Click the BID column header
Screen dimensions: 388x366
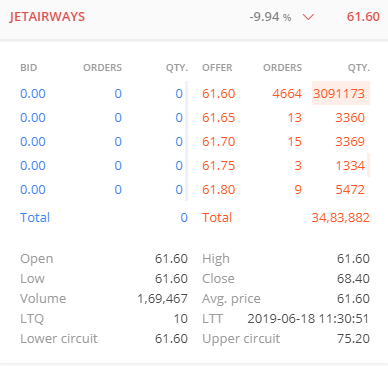pos(28,68)
